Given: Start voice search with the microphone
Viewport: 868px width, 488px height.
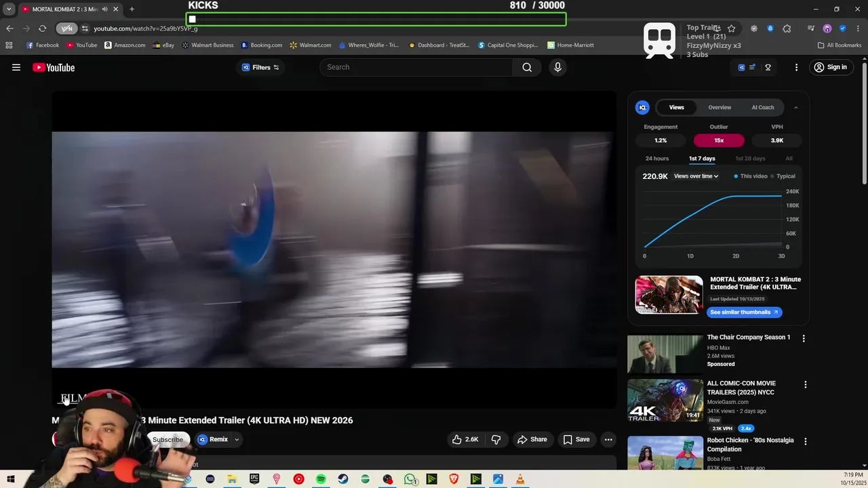Looking at the screenshot, I should [x=557, y=67].
